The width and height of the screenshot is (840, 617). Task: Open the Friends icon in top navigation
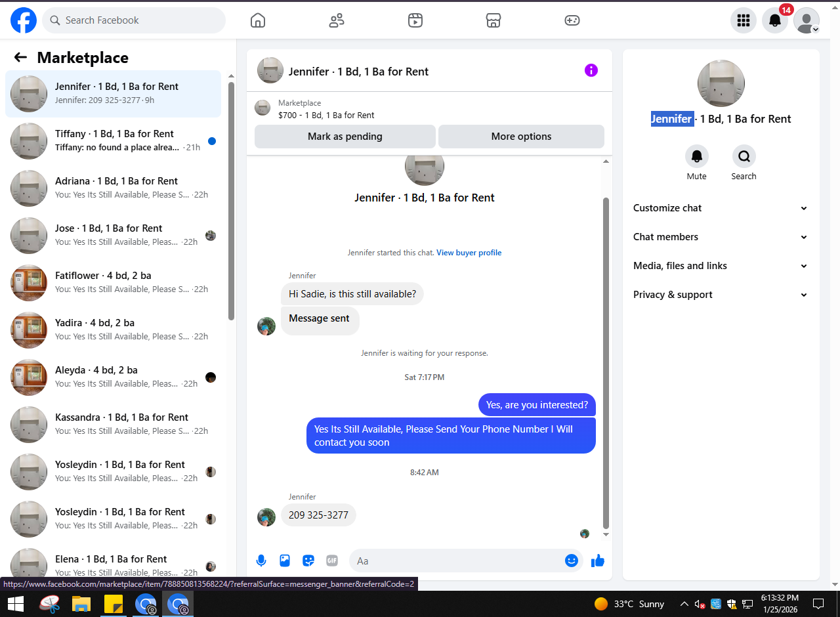(337, 20)
